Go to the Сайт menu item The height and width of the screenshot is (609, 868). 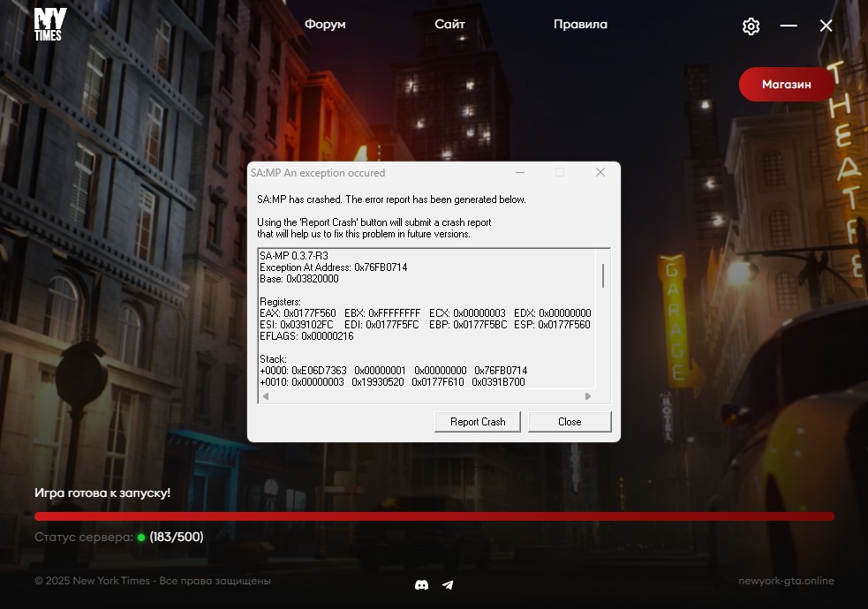pyautogui.click(x=449, y=25)
